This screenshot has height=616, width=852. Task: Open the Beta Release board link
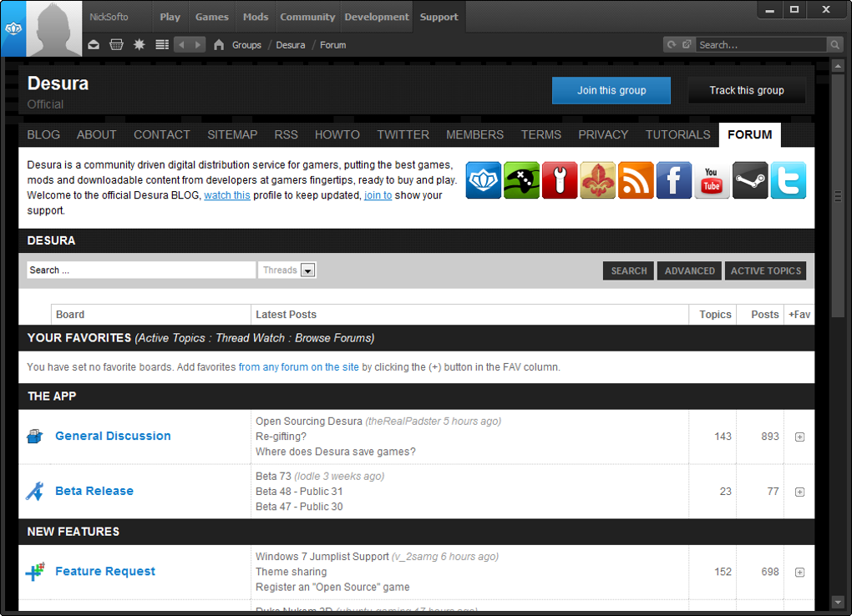(x=94, y=491)
